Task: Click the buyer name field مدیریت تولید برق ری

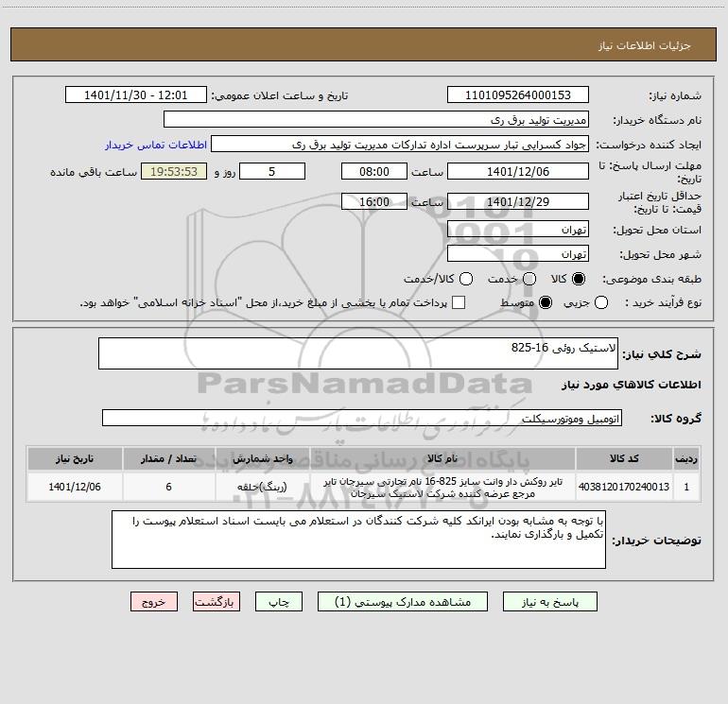Action: (376, 120)
